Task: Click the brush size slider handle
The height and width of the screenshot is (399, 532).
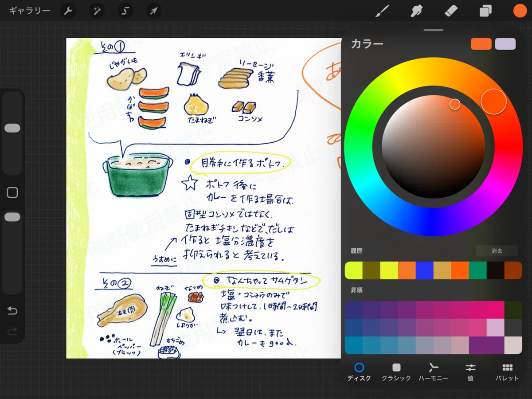Action: pyautogui.click(x=12, y=128)
